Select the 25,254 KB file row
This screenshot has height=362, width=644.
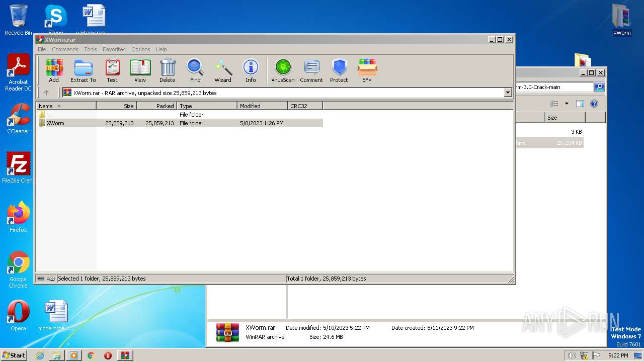tap(550, 143)
